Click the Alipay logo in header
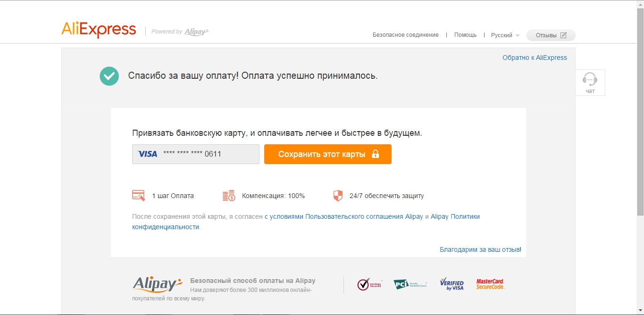This screenshot has height=315, width=644. click(197, 32)
